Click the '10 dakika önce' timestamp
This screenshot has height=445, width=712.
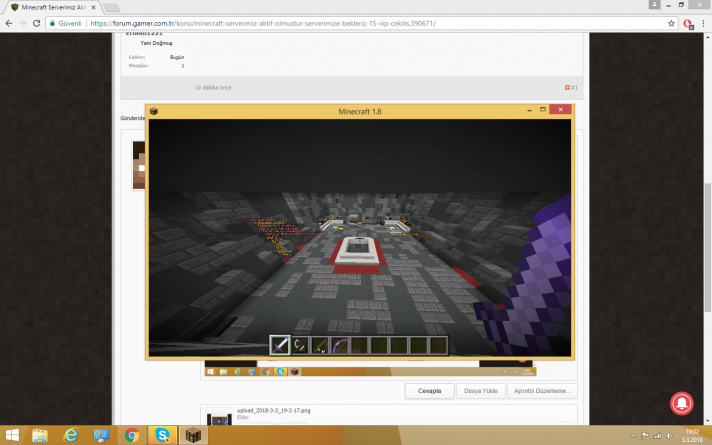[213, 88]
